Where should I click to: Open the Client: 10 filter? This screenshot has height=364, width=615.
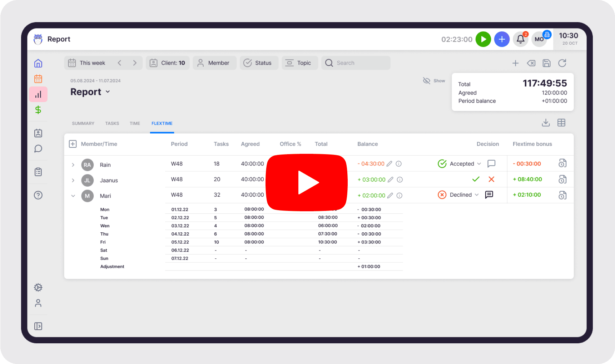point(168,63)
